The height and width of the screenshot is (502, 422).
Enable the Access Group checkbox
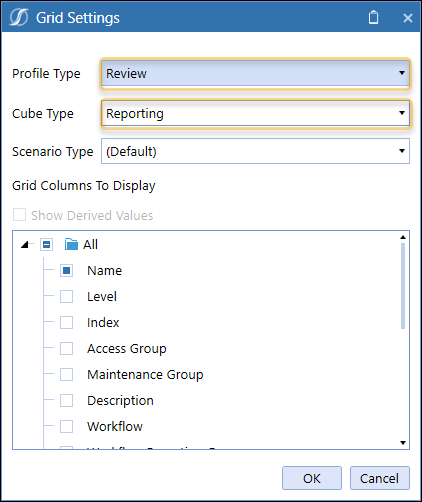pos(66,349)
